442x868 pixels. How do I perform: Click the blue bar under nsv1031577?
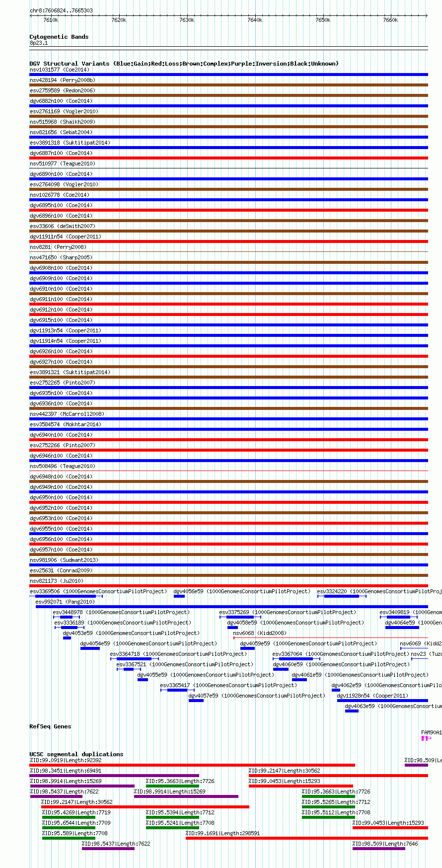229,75
